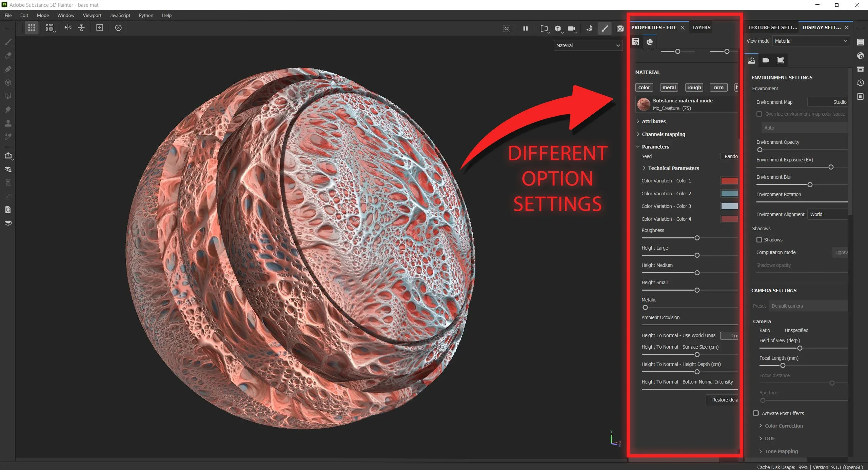Enable Shadows checkbox in Environment Settings
This screenshot has width=868, height=470.
point(759,239)
